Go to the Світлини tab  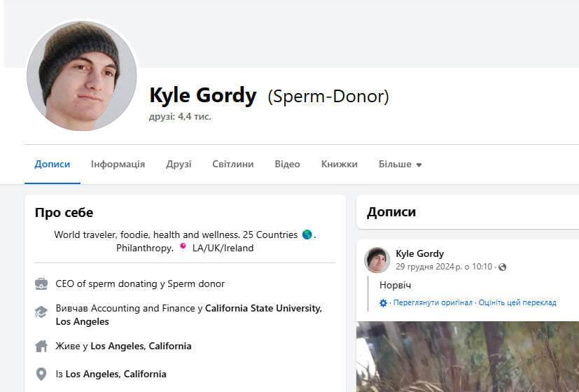pos(233,164)
